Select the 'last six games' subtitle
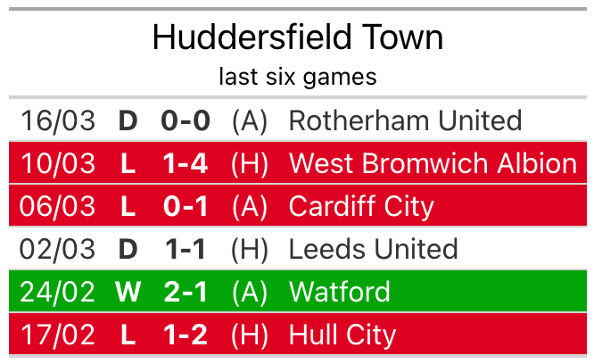Image resolution: width=594 pixels, height=364 pixels. point(297,77)
